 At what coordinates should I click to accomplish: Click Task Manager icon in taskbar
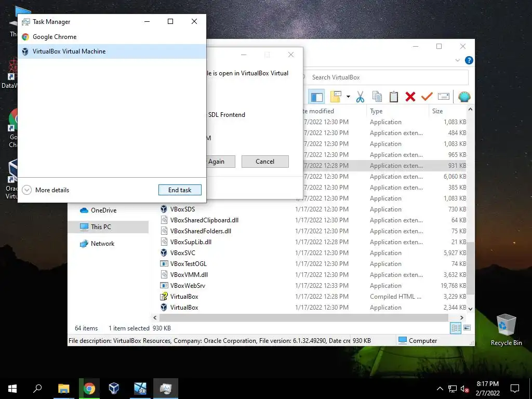[x=166, y=389]
